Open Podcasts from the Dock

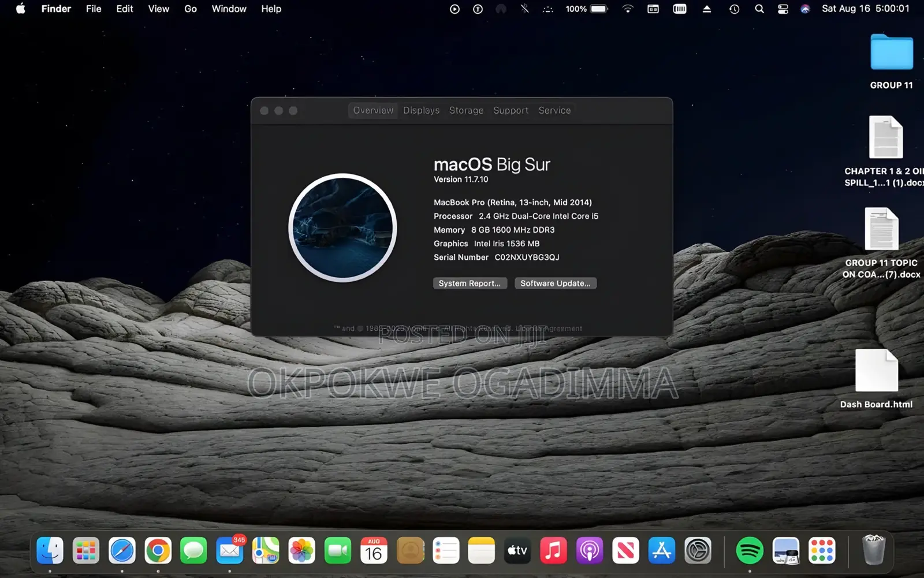pos(590,550)
